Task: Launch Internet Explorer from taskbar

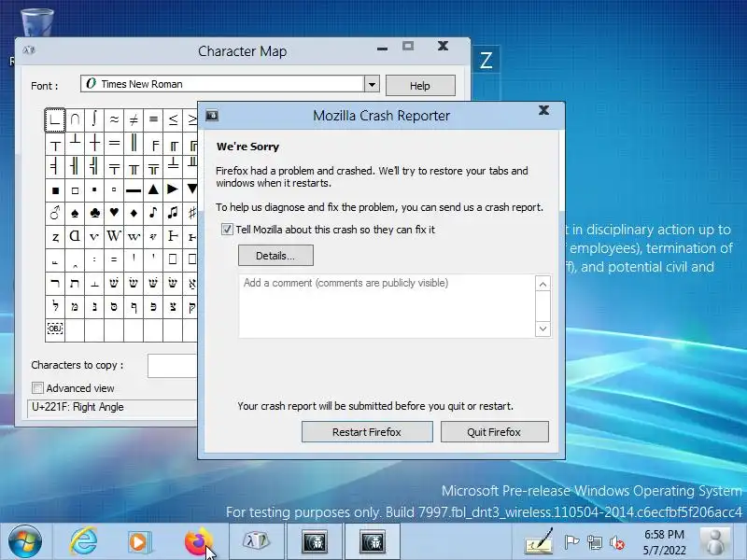Action: [83, 541]
